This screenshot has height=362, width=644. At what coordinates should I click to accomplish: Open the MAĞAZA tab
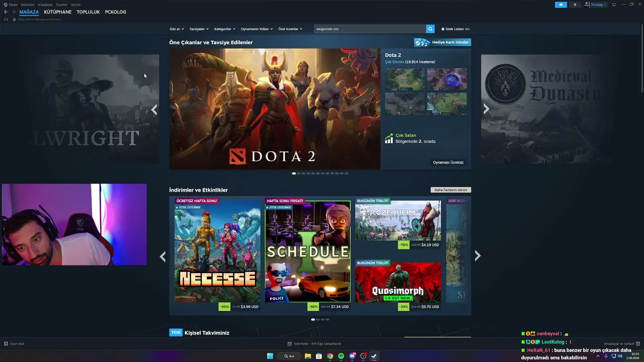point(29,12)
